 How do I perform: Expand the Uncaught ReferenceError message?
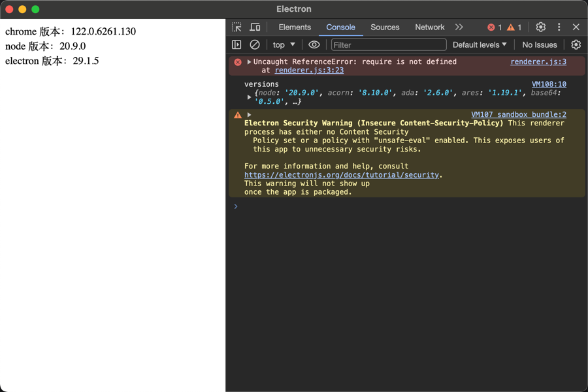coord(249,61)
